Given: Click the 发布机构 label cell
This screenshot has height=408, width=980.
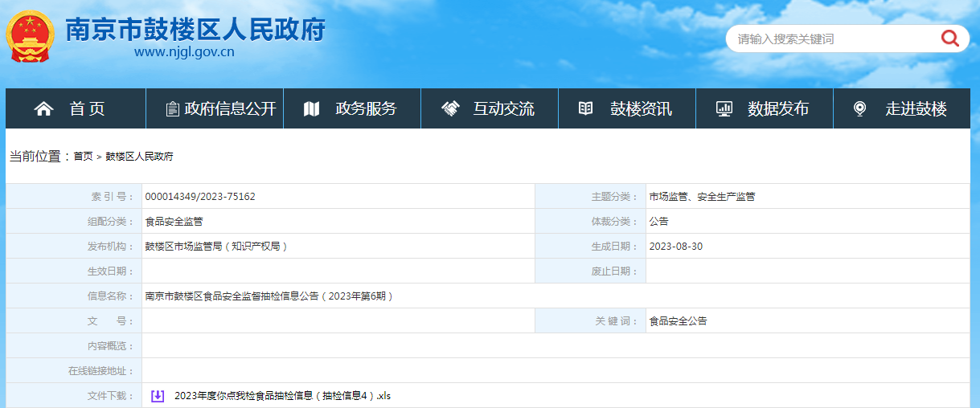Looking at the screenshot, I should click(x=74, y=247).
